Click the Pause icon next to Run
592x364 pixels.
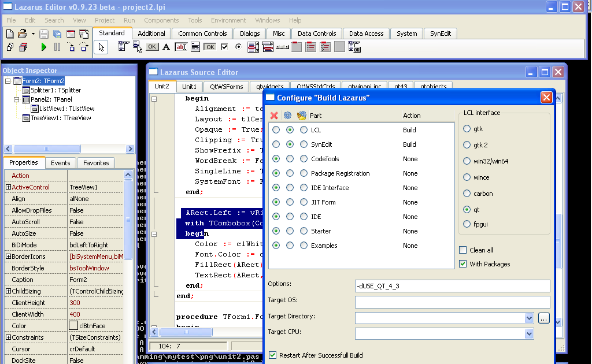(x=57, y=47)
